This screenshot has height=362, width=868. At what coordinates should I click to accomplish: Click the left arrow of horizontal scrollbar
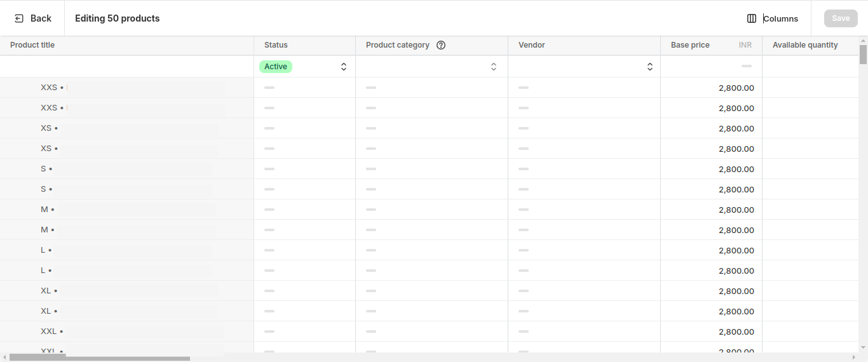pyautogui.click(x=4, y=358)
